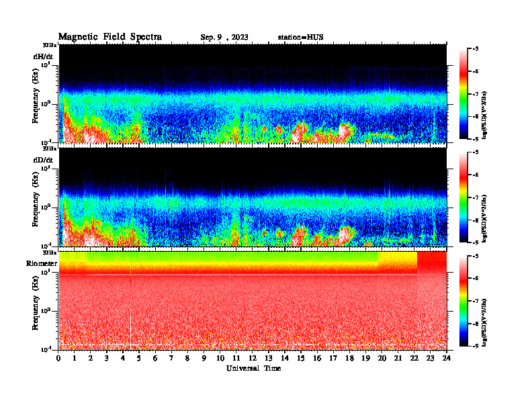Screen dimensions: 532x411
Task: Click hour "9" on the Universal Time axis
Action: (204, 359)
